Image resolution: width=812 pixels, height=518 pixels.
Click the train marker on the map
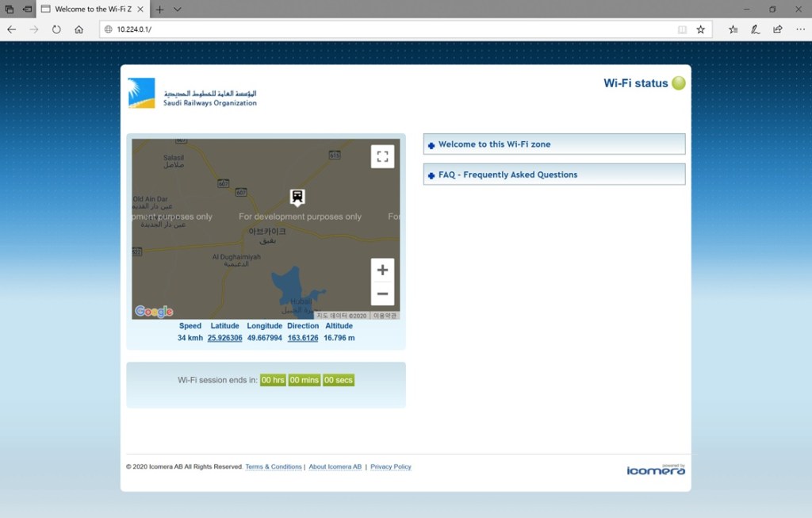[297, 196]
